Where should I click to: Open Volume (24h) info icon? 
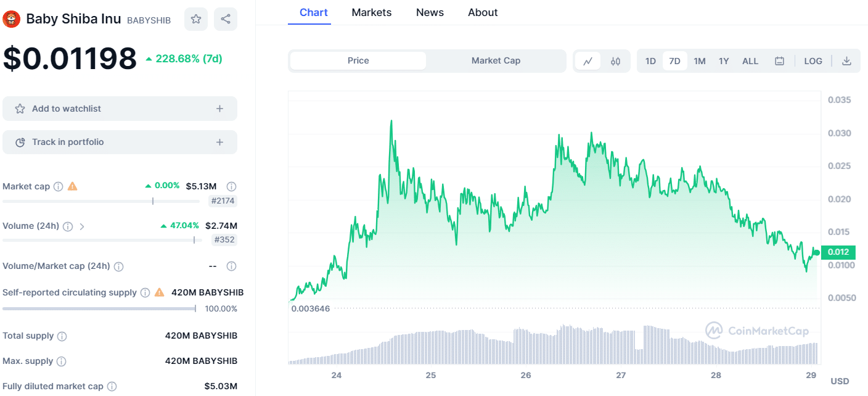68,226
